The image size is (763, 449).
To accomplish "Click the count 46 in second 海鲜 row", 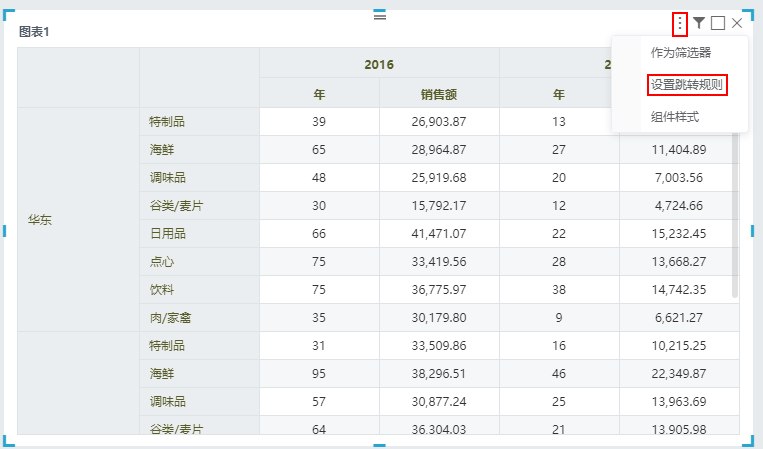I will [x=559, y=374].
